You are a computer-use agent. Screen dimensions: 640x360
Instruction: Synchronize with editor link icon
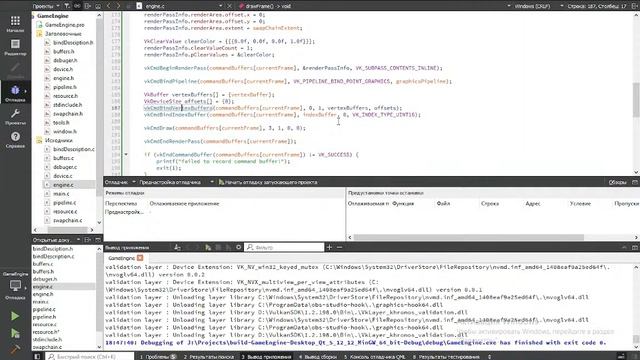77,6
